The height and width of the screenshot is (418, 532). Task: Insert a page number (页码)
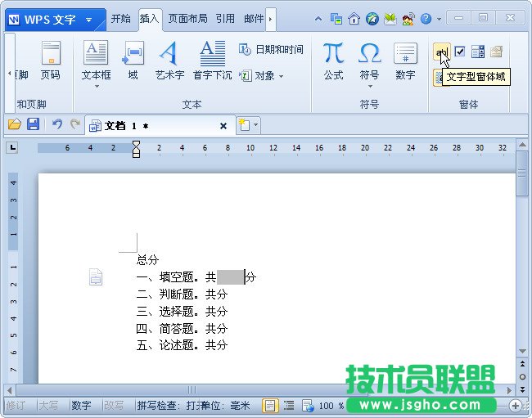coord(51,61)
